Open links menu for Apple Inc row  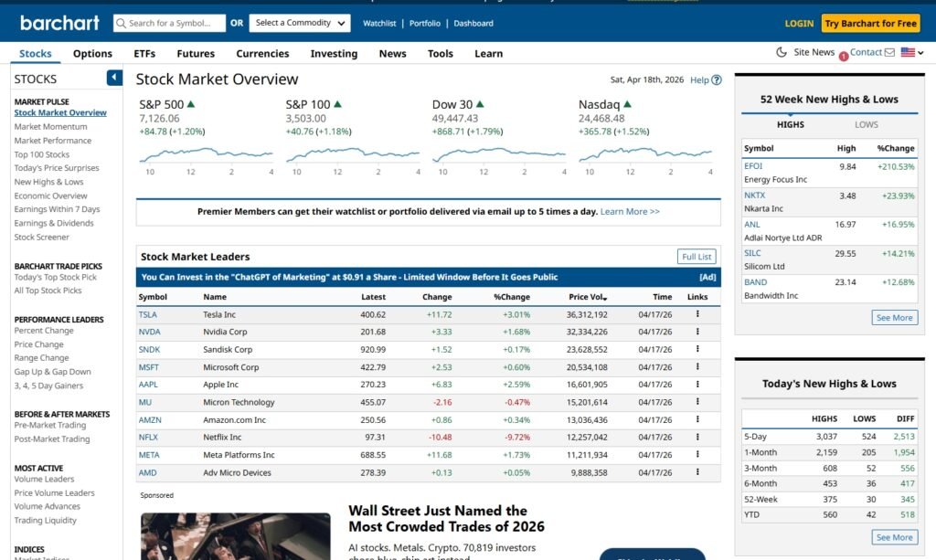tap(697, 385)
